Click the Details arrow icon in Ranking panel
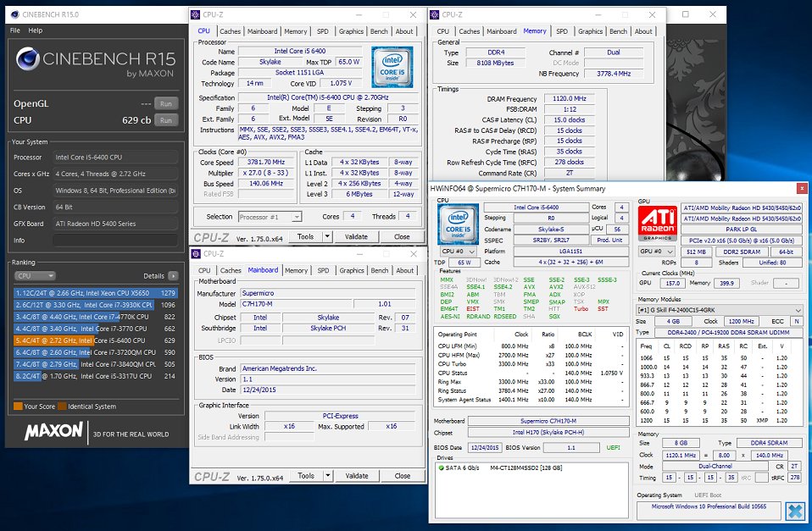 (x=174, y=276)
